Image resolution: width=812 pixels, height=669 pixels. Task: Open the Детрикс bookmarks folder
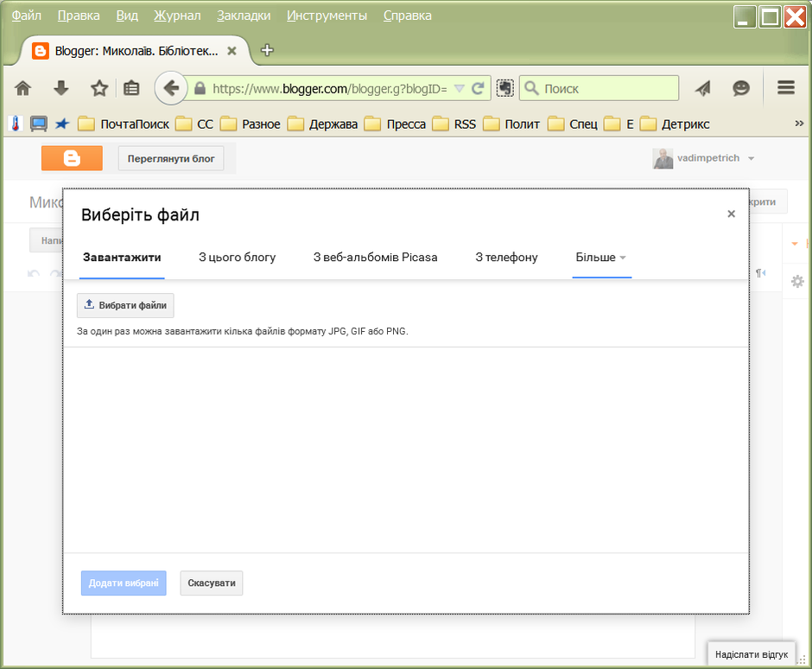tap(675, 124)
